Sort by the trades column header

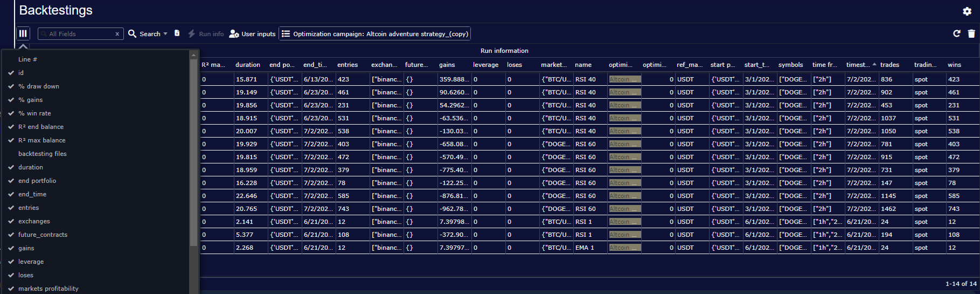889,65
